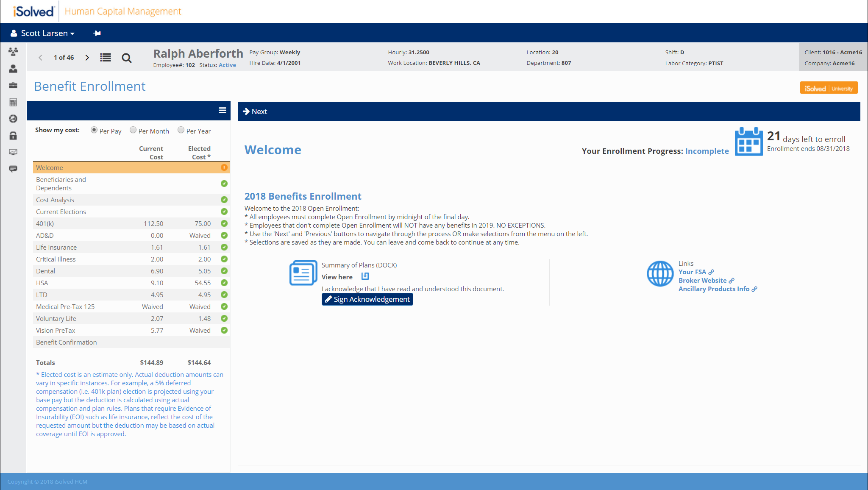
Task: Select the Per Pay cost option
Action: 94,130
